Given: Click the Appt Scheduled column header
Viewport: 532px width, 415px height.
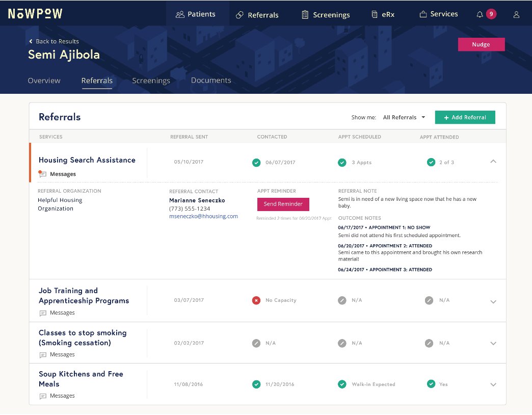Looking at the screenshot, I should coord(359,137).
